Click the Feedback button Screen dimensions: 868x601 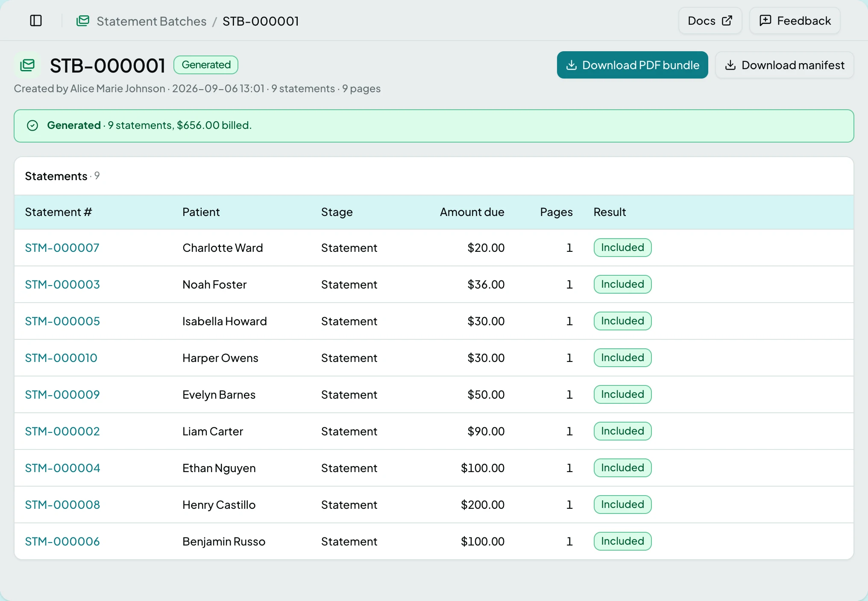(795, 20)
